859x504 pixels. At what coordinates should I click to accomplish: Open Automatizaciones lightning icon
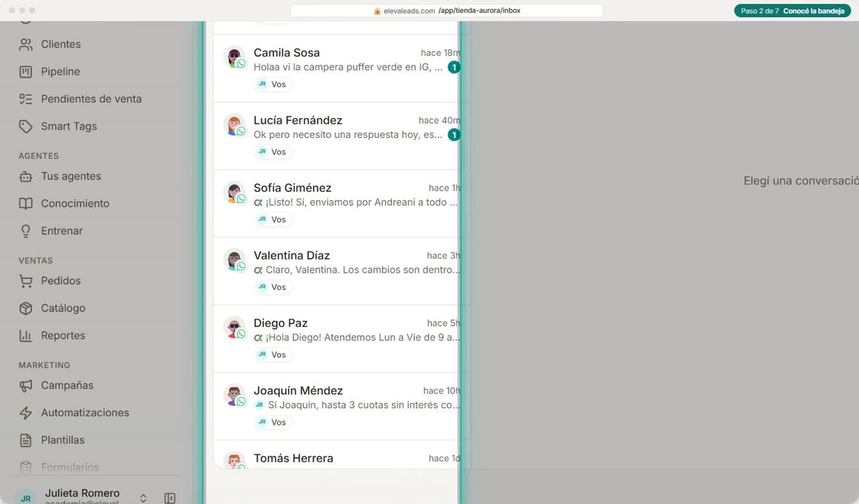[26, 413]
